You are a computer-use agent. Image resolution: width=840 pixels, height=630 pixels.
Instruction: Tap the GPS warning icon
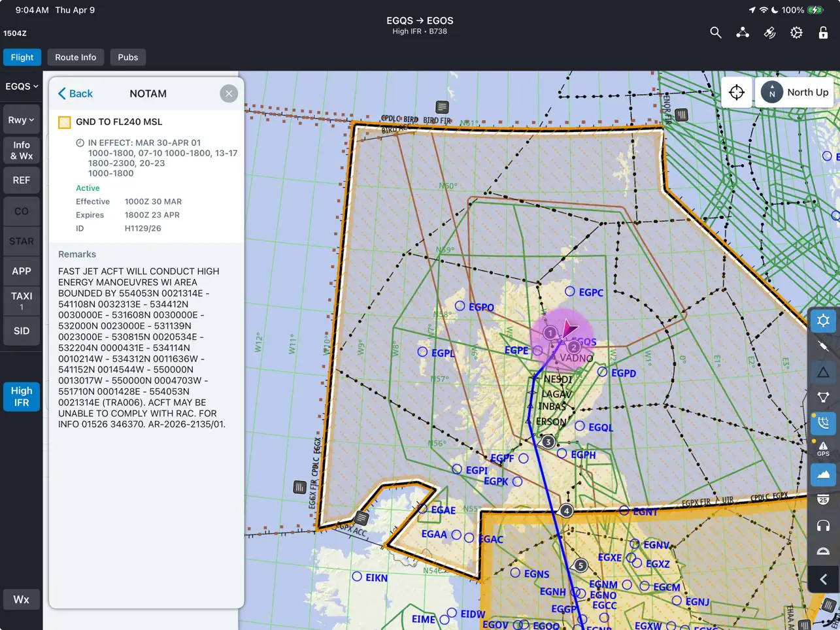click(823, 449)
